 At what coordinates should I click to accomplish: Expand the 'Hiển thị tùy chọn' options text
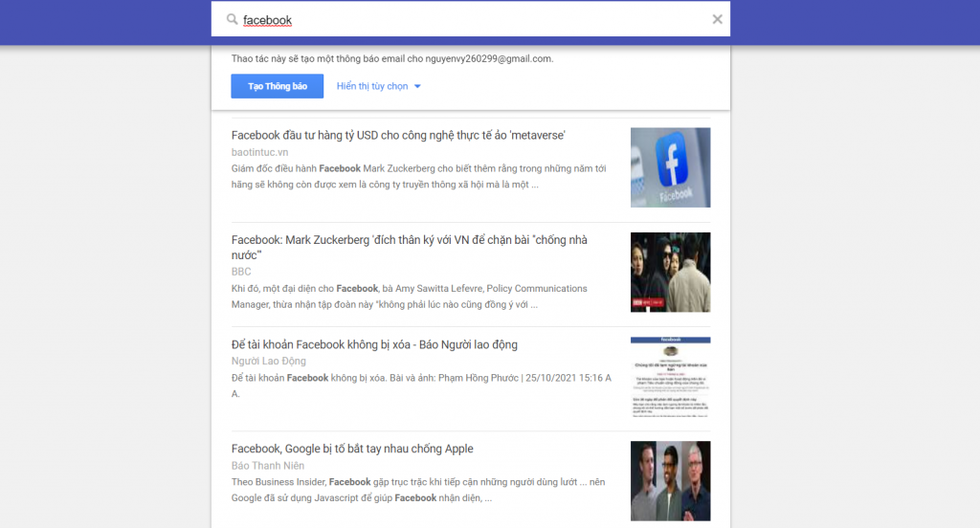pos(372,86)
